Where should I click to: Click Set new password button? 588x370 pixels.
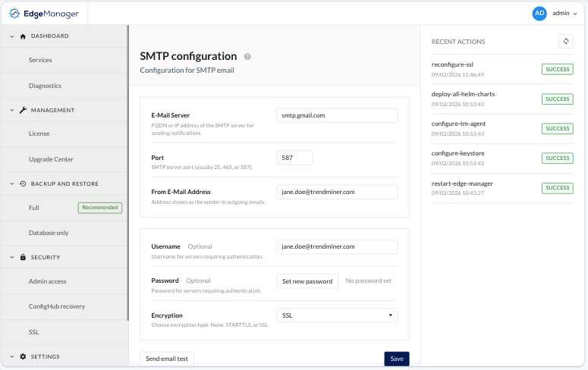click(307, 281)
